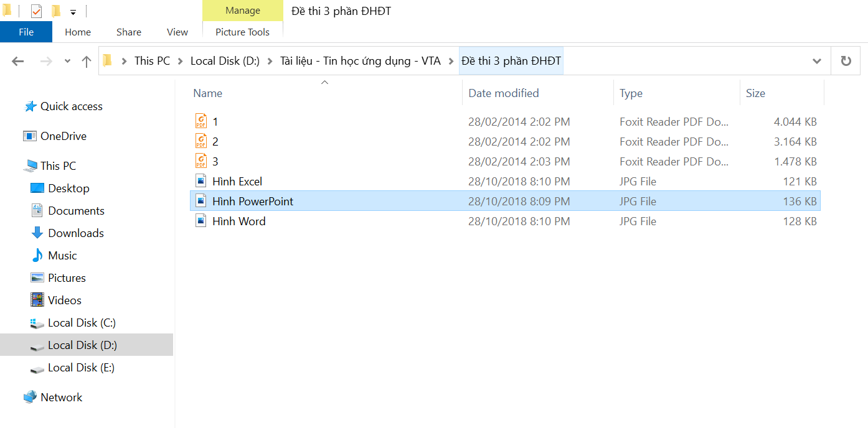Screen dimensions: 868x428
Task: Click the Local Disk (E:) drive icon
Action: 37,368
